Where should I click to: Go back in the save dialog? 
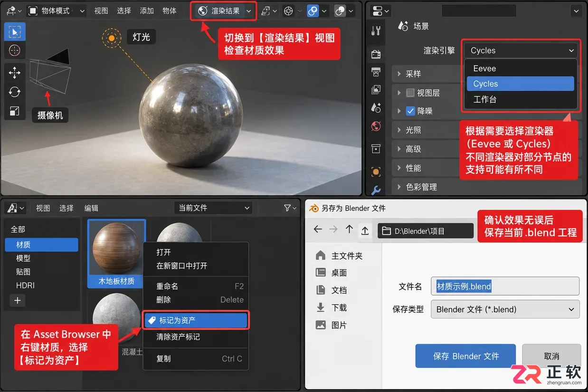(318, 229)
